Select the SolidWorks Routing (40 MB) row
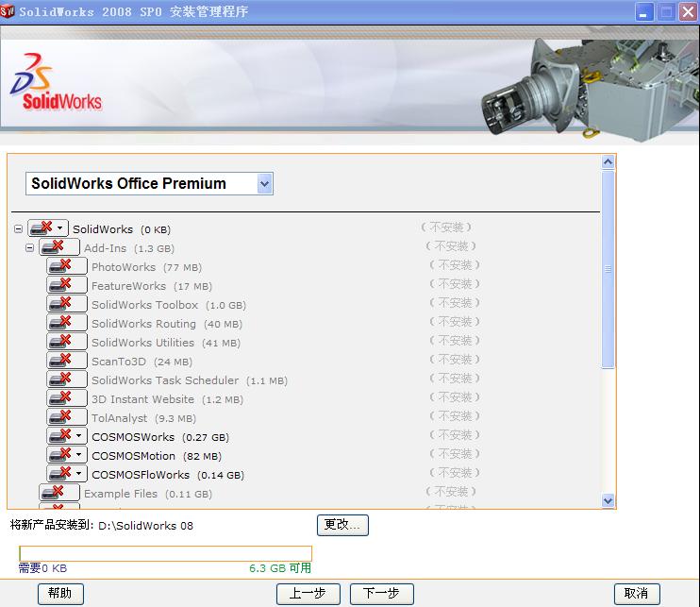The height and width of the screenshot is (607, 700). click(167, 324)
